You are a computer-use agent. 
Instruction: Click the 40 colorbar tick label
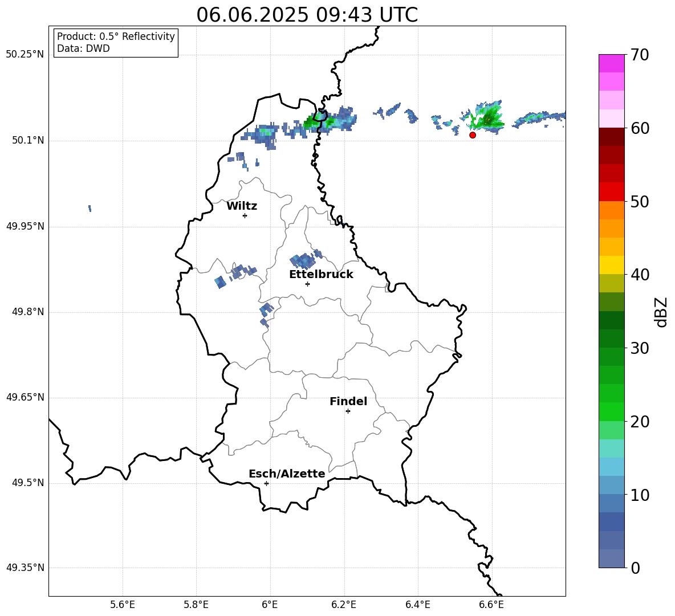point(640,275)
